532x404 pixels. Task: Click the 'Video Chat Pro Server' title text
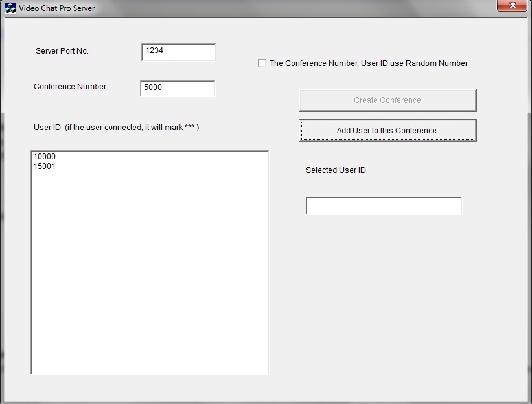[x=56, y=8]
